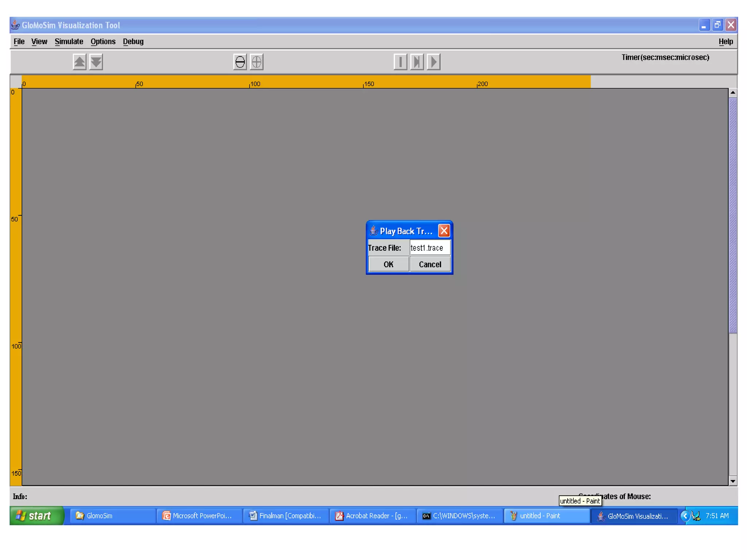Open the Simulate menu
This screenshot has height=560, width=747.
click(x=69, y=42)
